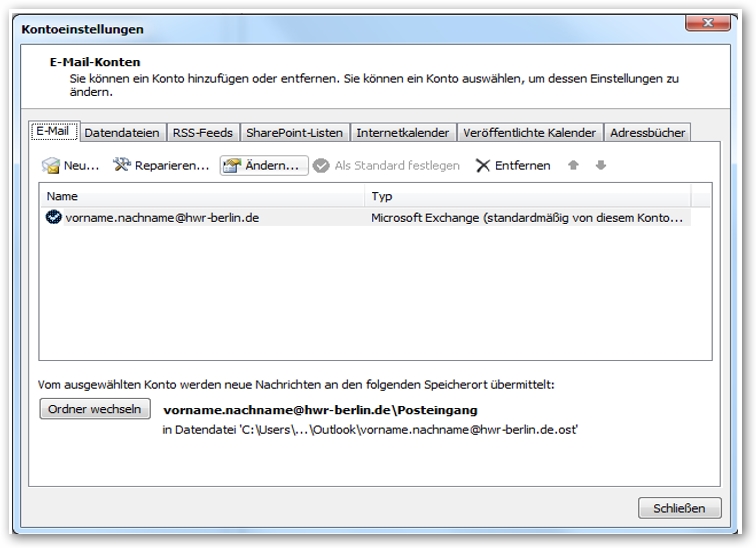Click the Name column header
756x548 pixels.
click(202, 196)
